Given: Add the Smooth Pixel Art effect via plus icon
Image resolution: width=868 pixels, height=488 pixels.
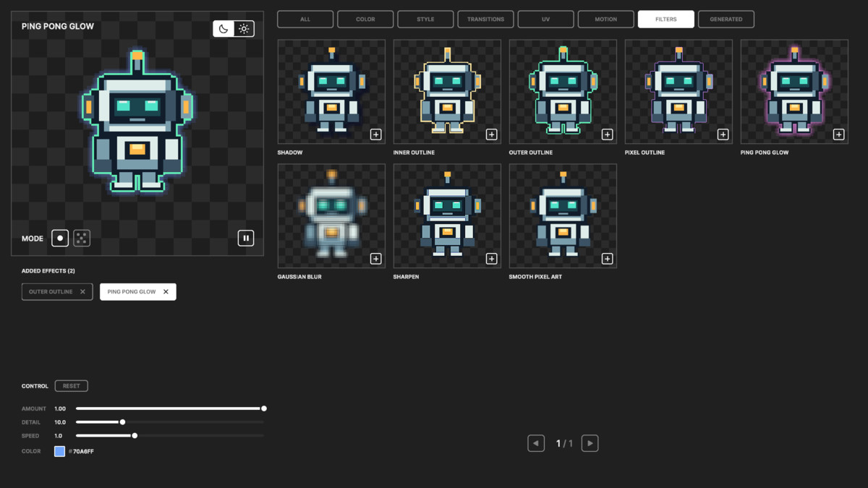Looking at the screenshot, I should pyautogui.click(x=607, y=259).
